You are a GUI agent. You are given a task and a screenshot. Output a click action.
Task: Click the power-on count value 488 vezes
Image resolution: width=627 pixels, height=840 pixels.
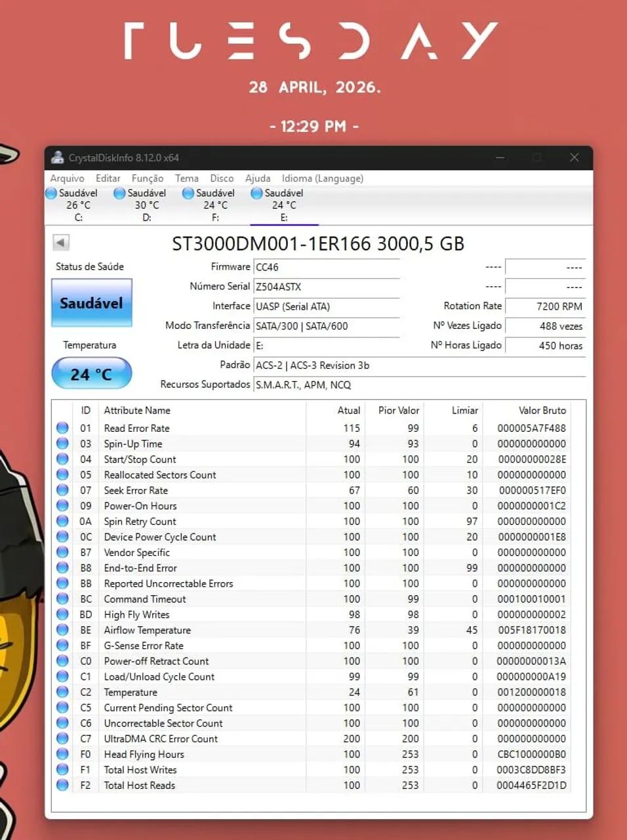[x=546, y=326]
